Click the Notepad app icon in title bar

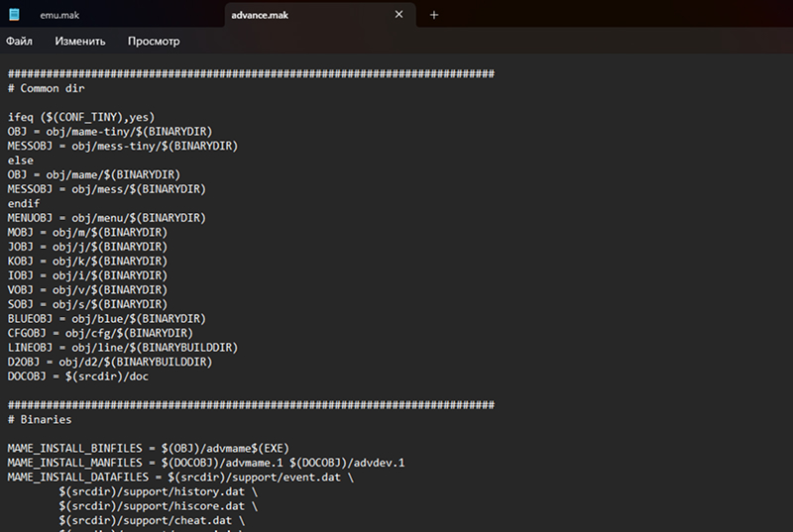point(14,15)
